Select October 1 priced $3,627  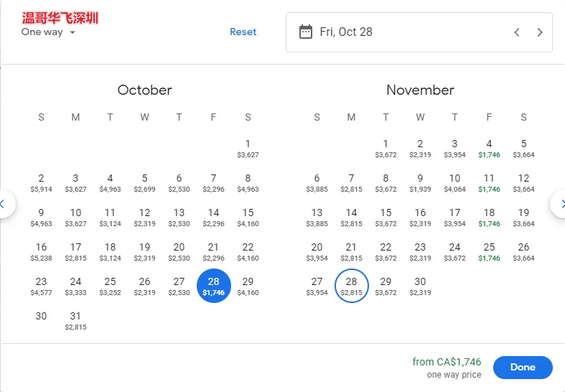248,149
